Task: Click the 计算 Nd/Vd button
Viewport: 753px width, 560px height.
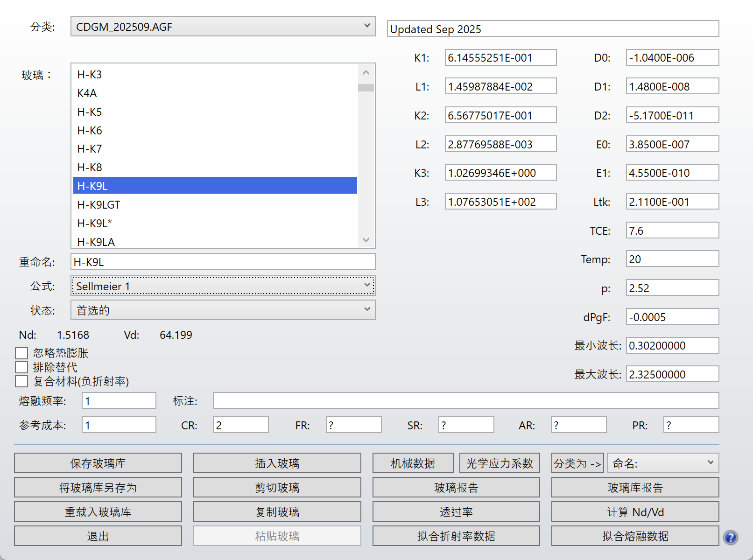Action: point(635,512)
